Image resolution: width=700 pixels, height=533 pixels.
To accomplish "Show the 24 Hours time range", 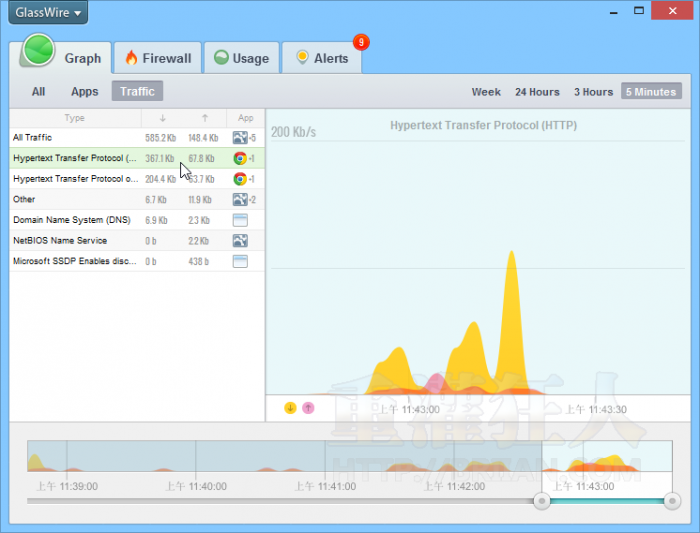I will pos(537,92).
